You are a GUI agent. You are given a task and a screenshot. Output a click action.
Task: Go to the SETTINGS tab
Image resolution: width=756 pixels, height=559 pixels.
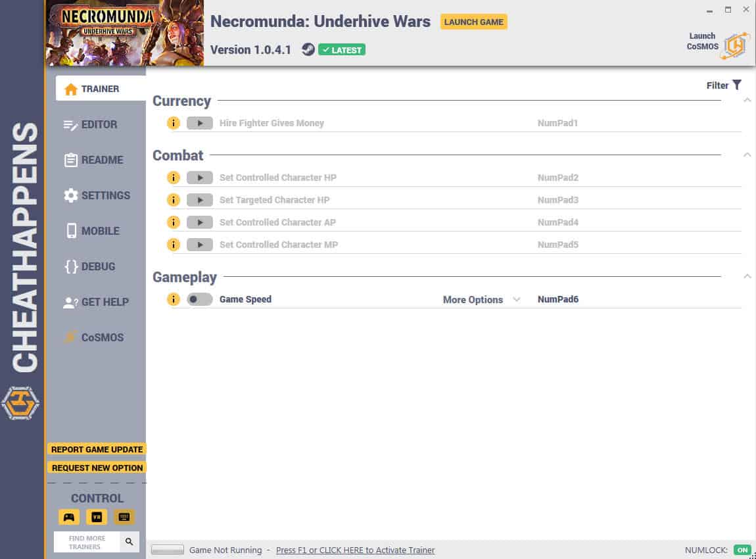97,195
